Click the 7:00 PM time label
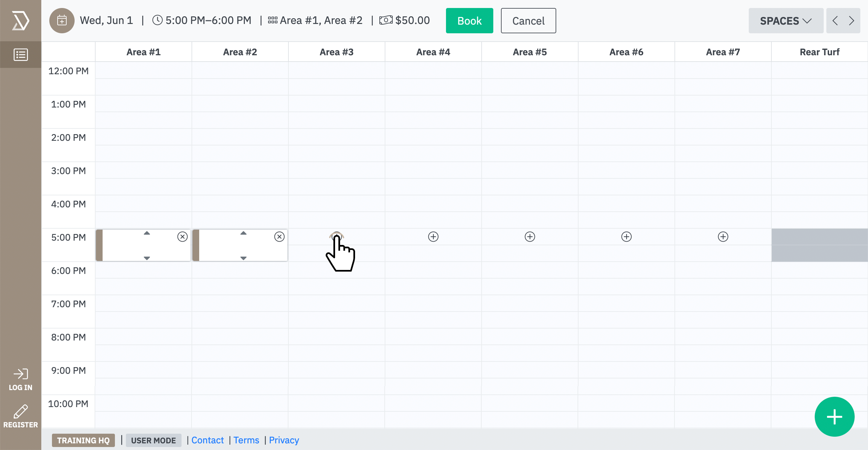The image size is (868, 450). (x=68, y=304)
